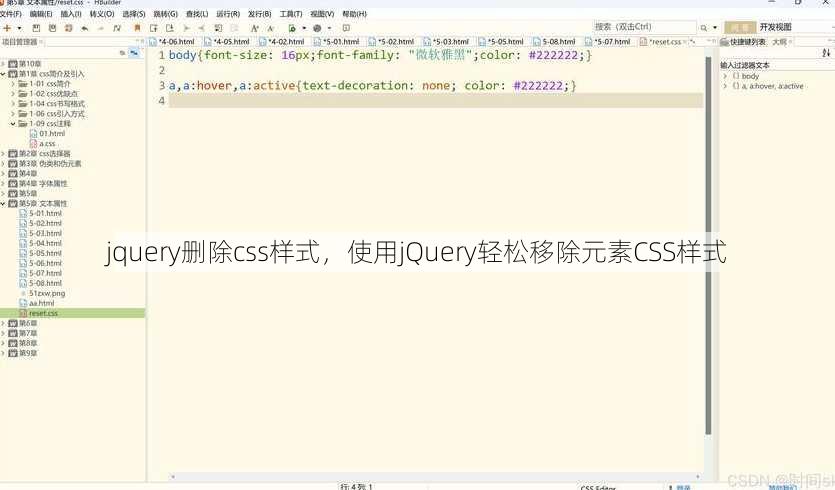Click the search box labeled 搜索(双击Ctrl)
835x490 pixels.
pyautogui.click(x=644, y=27)
